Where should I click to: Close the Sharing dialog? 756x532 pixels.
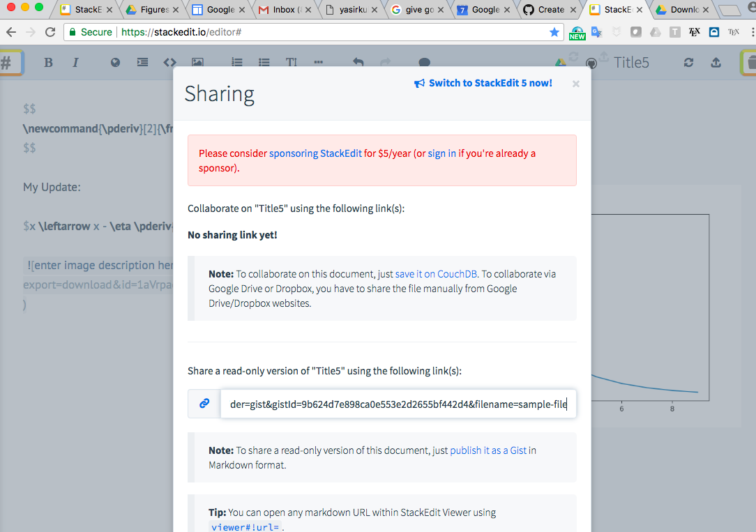(575, 84)
